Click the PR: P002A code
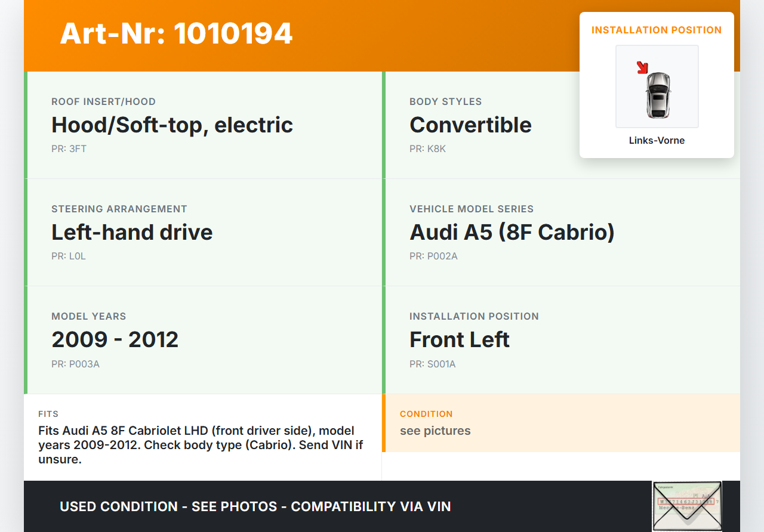The image size is (764, 532). point(433,256)
